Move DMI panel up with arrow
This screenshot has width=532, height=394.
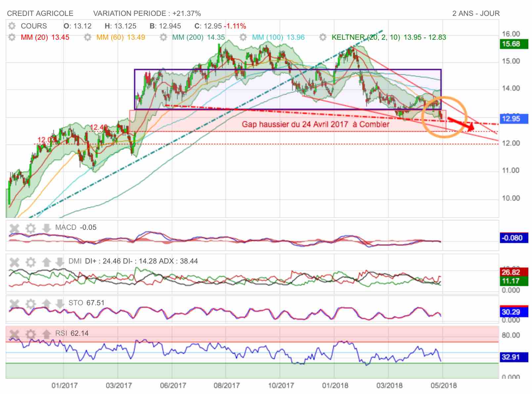pos(46,262)
